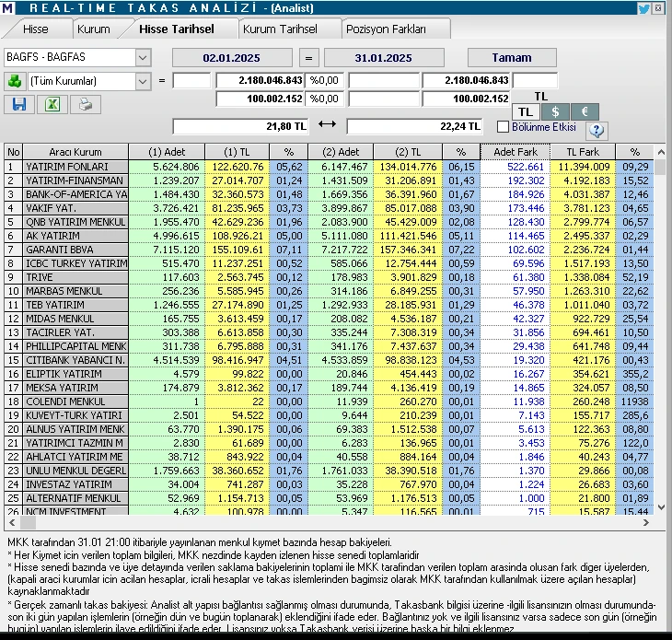Select AK YATIRIM row
The image size is (672, 640).
(329, 236)
